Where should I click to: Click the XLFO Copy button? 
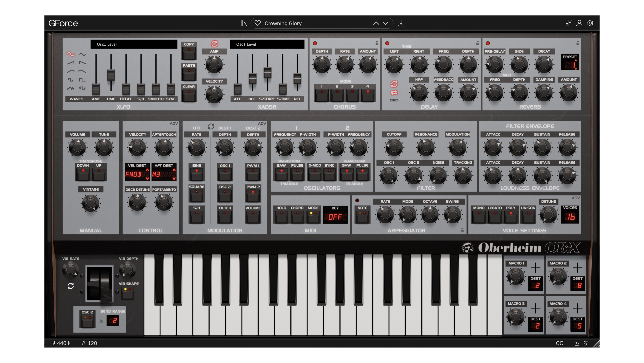pyautogui.click(x=189, y=53)
